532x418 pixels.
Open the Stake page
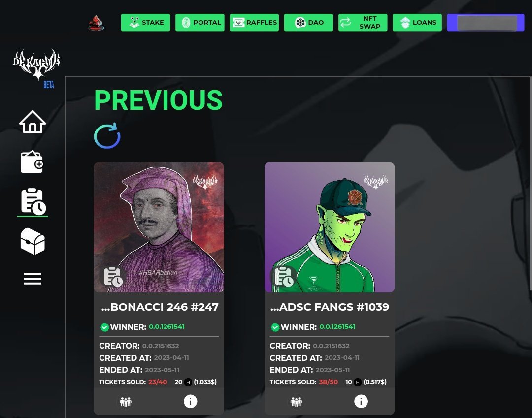click(145, 22)
